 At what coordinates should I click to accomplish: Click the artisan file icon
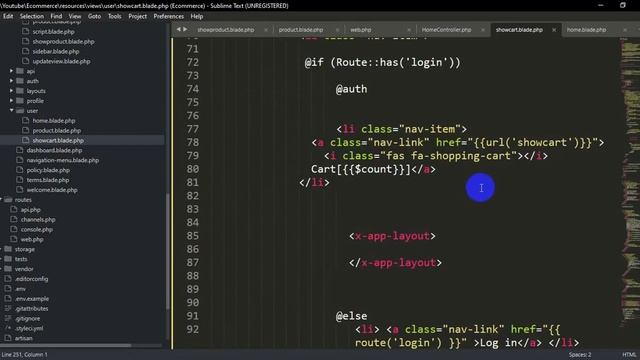tap(8, 338)
